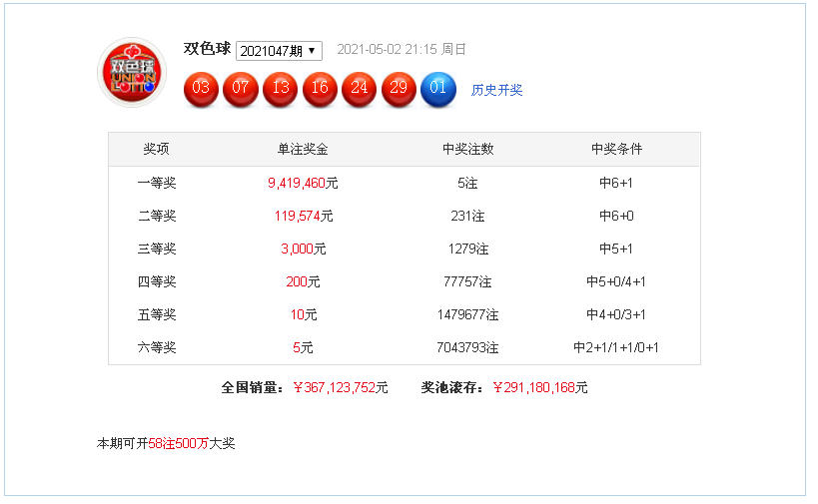The image size is (818, 504).
Task: Click the 119,574元 prize amount
Action: (304, 216)
